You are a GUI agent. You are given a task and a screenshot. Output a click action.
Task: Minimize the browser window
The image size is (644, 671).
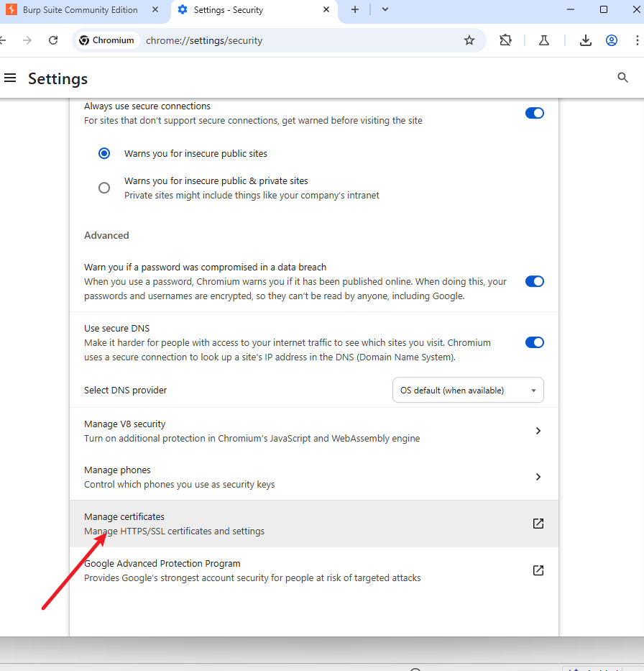pyautogui.click(x=571, y=9)
